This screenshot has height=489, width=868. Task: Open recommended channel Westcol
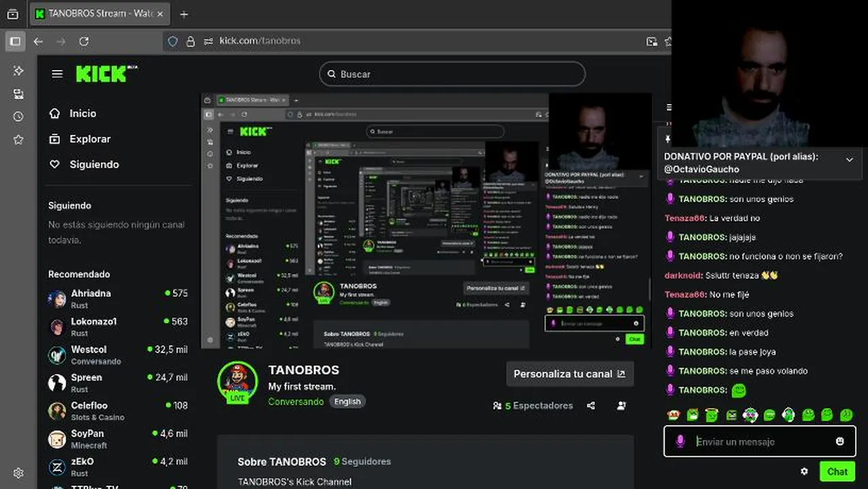118,355
